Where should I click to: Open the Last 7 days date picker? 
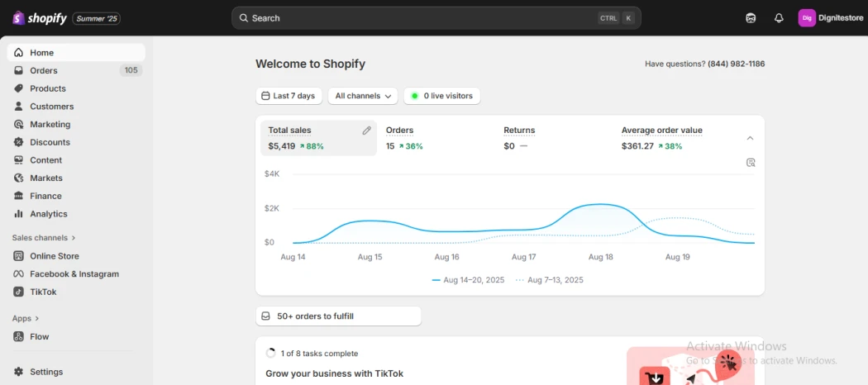point(289,96)
